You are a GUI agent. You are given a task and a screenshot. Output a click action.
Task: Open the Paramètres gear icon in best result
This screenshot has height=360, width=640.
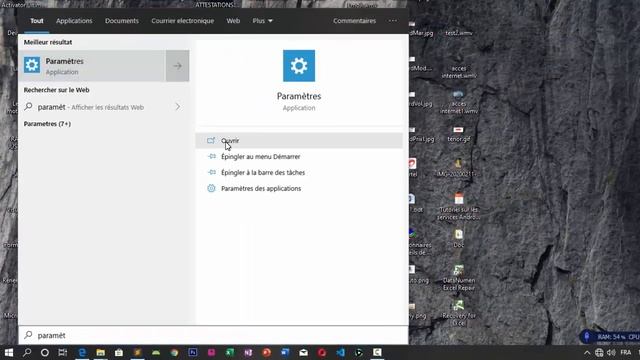pos(32,65)
